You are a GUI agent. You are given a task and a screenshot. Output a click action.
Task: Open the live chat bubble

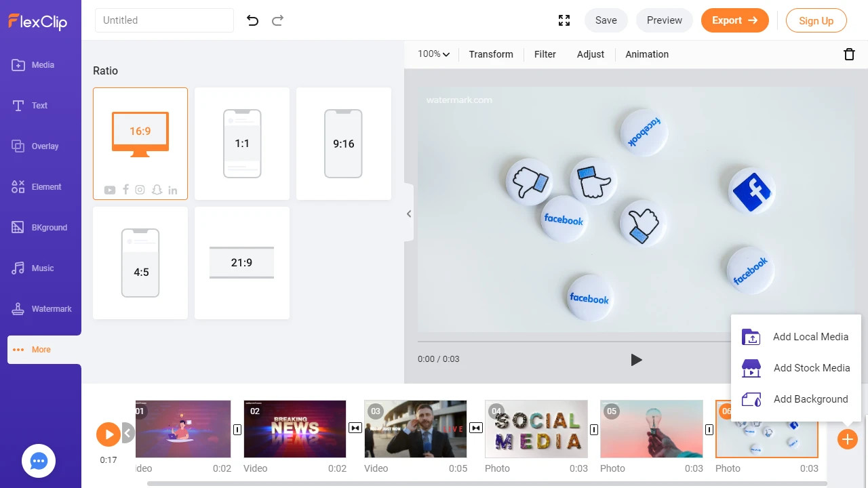click(39, 462)
